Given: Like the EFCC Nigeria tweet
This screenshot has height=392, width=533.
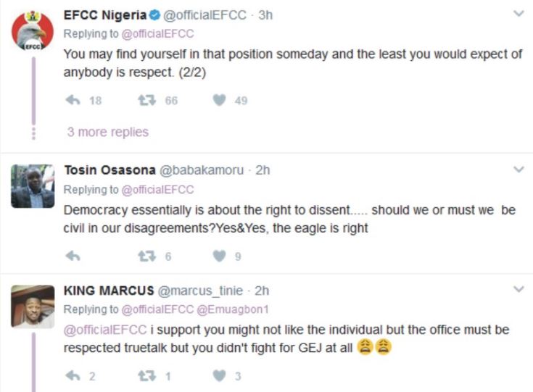Looking at the screenshot, I should click(220, 101).
